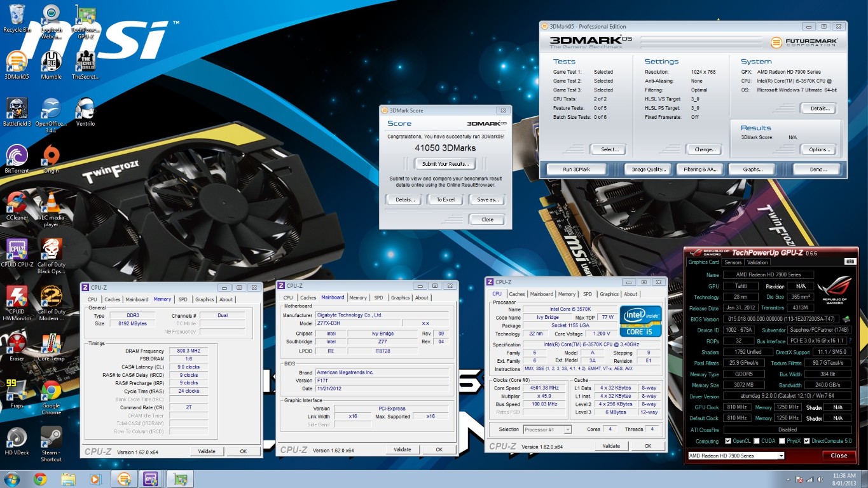Select The Secret World desktop icon

[x=85, y=65]
